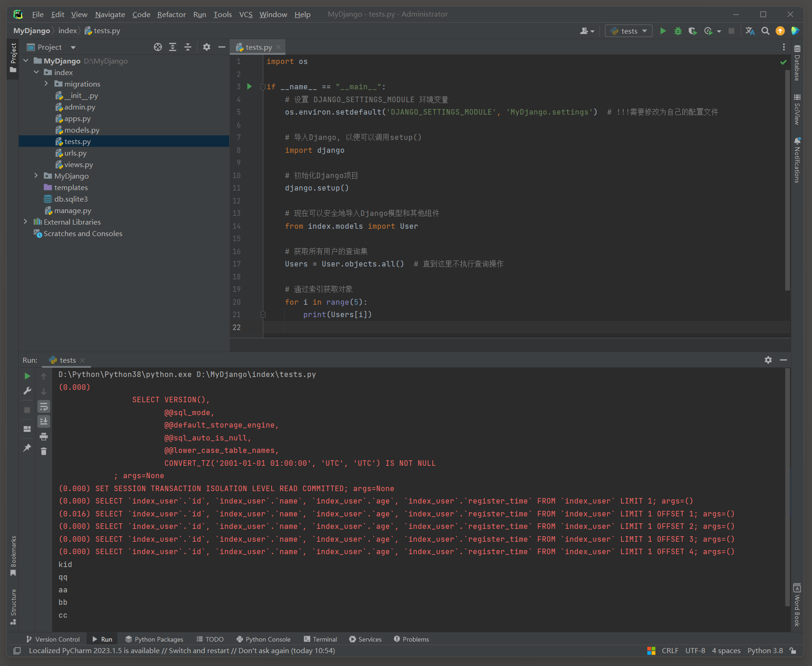Run with coverage icon in toolbar

coord(692,31)
